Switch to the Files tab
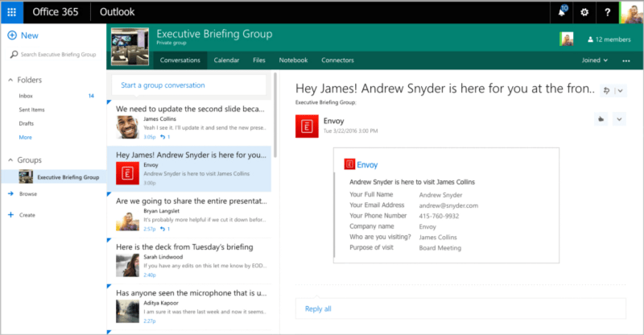 point(259,60)
